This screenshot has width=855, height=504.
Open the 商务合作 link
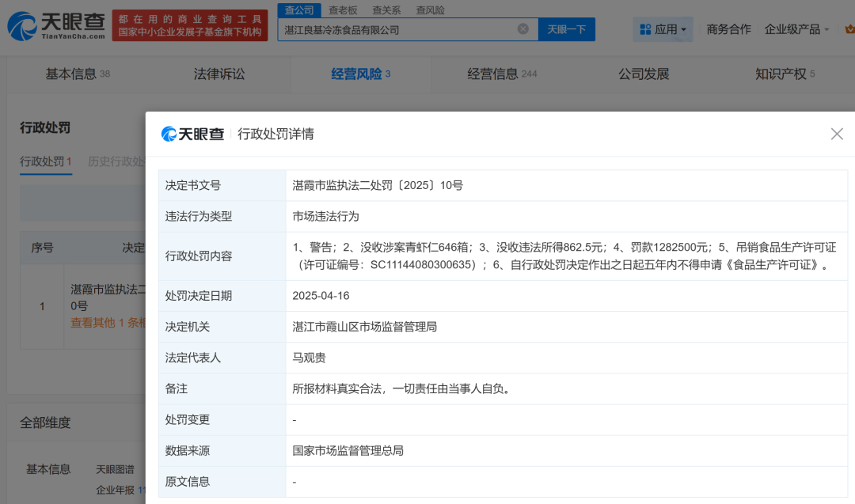click(728, 29)
